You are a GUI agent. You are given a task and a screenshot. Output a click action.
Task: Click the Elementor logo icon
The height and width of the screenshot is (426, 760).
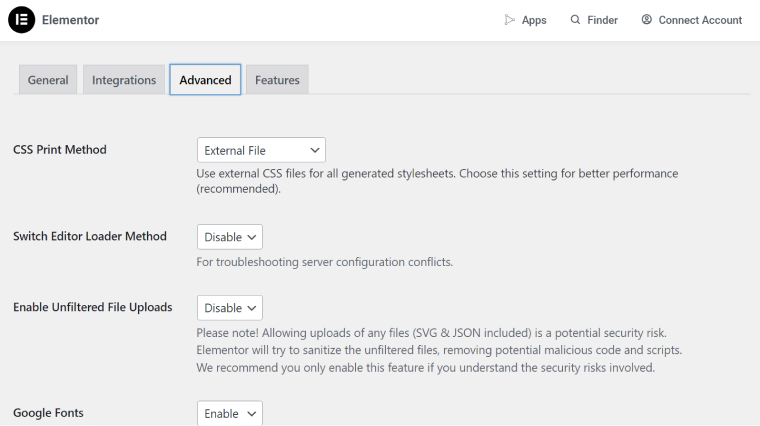[21, 20]
